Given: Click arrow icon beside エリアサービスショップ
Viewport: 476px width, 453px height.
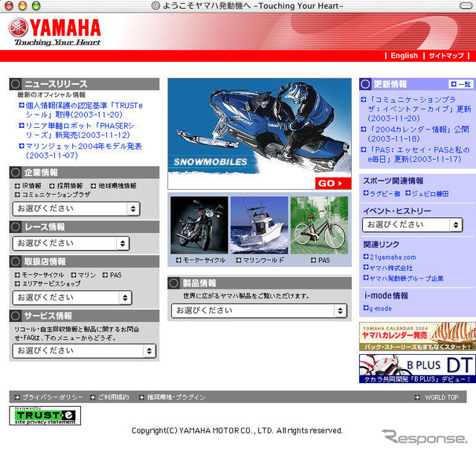Looking at the screenshot, I should [x=17, y=284].
